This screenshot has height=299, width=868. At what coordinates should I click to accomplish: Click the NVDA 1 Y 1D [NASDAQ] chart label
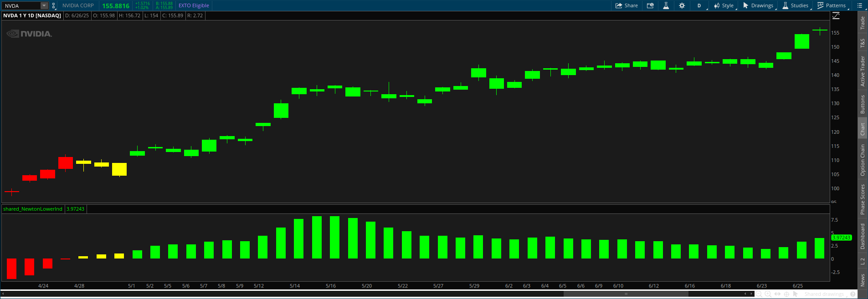click(32, 15)
